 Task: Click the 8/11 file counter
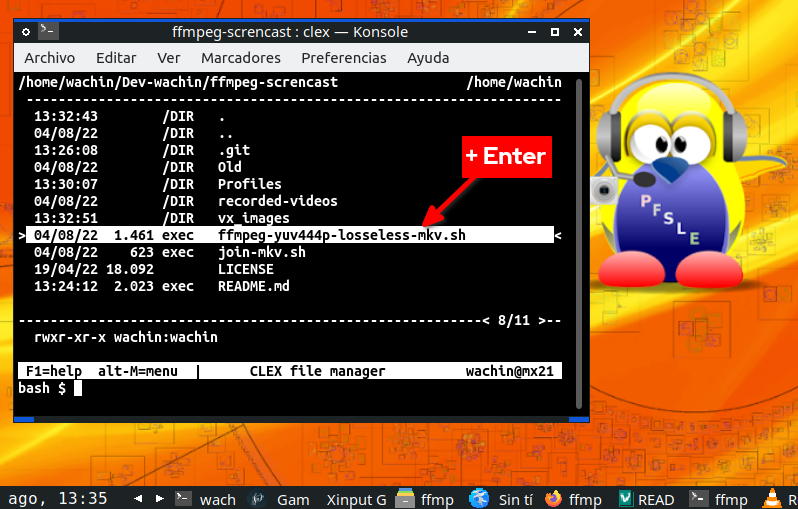coord(514,320)
